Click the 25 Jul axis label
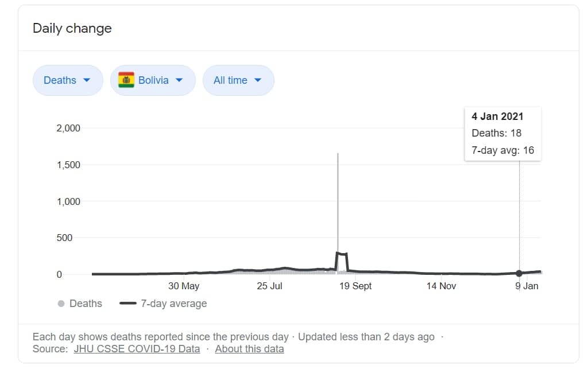 coord(269,286)
